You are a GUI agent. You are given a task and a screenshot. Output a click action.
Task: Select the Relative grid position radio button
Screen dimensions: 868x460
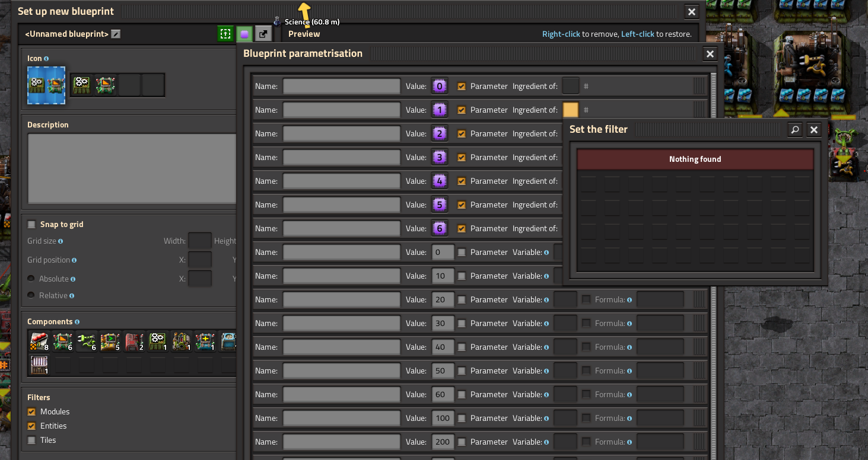coord(31,295)
